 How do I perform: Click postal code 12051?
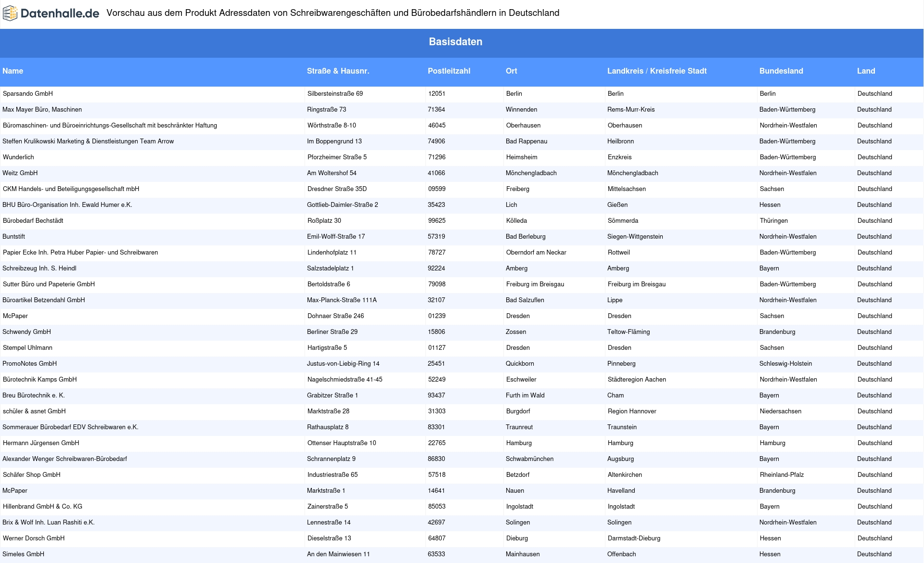point(436,94)
